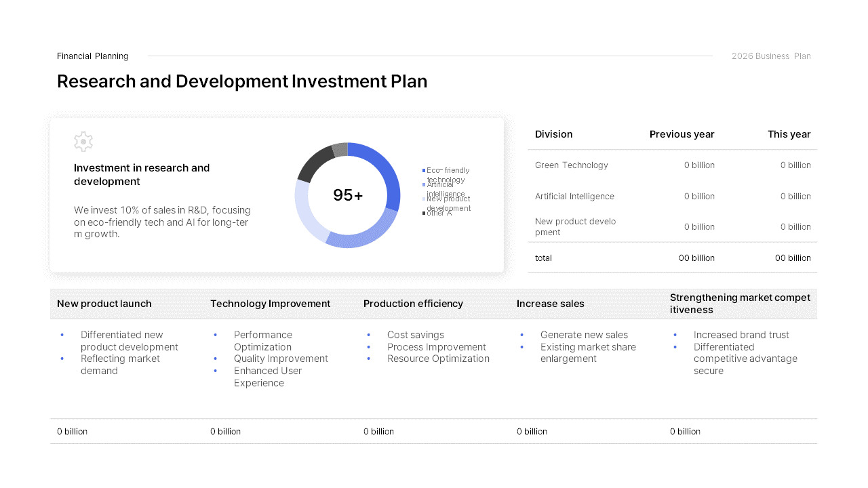Click the gear icon in the investment card
868x488 pixels.
click(83, 142)
